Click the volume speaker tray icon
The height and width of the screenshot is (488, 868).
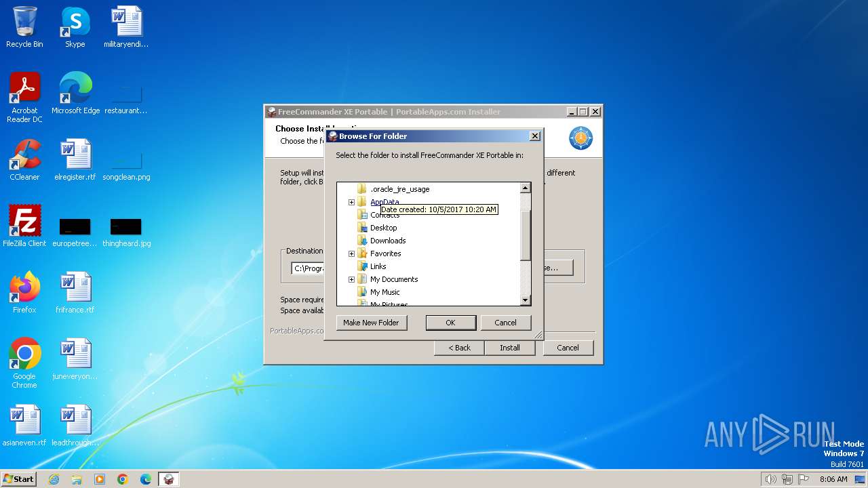click(x=770, y=479)
